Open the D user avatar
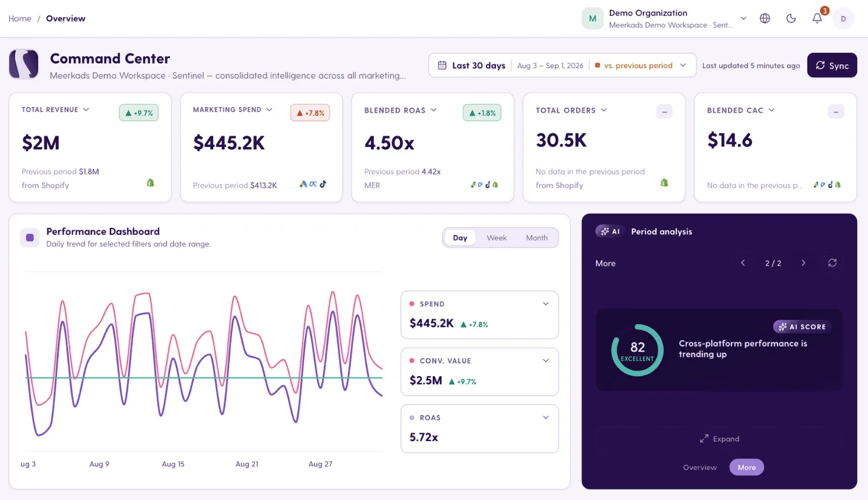 tap(843, 19)
